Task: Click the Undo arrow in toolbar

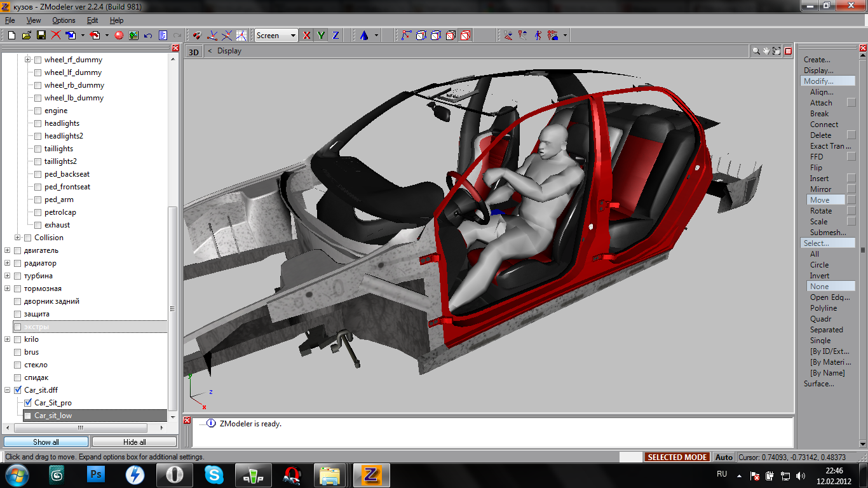Action: [148, 36]
